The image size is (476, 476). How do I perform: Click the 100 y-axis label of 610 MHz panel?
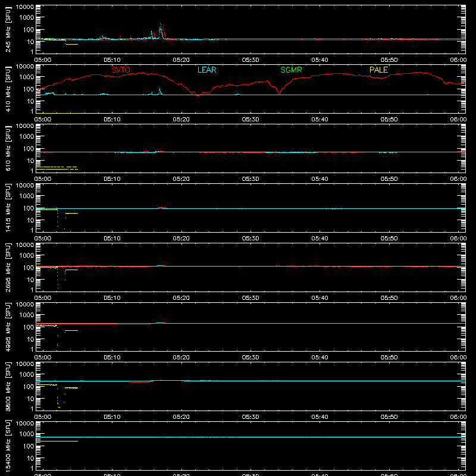click(28, 149)
